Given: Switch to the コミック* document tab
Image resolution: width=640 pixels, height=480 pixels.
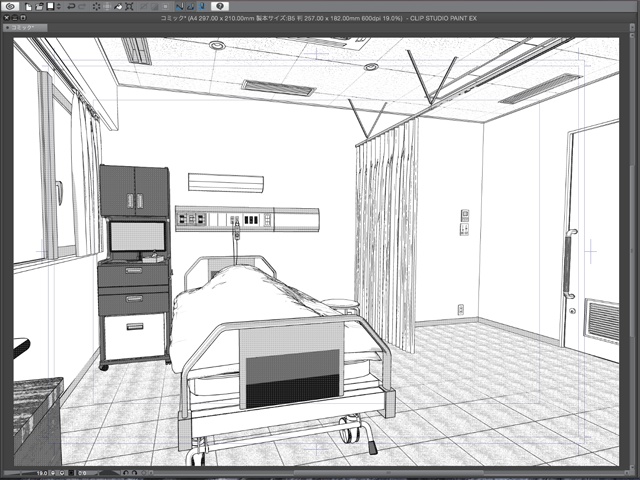Looking at the screenshot, I should [x=25, y=27].
